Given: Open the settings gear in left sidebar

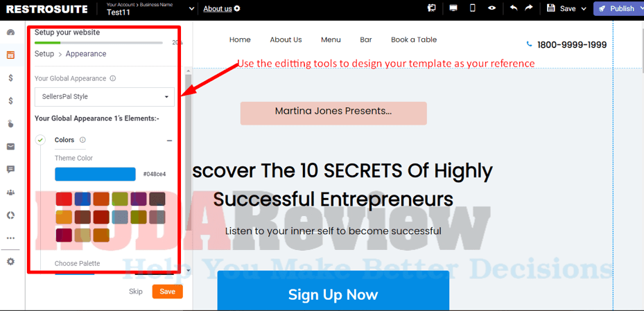Looking at the screenshot, I should (10, 261).
